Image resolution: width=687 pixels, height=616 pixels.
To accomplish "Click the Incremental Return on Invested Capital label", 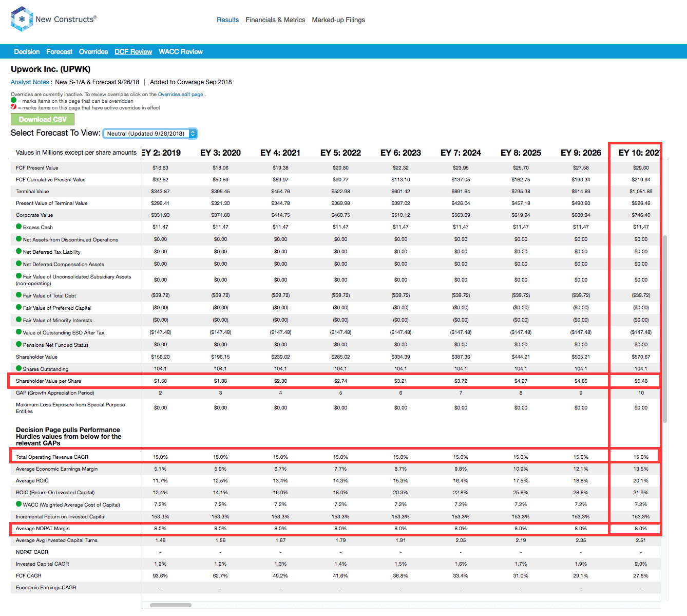I will tap(61, 517).
